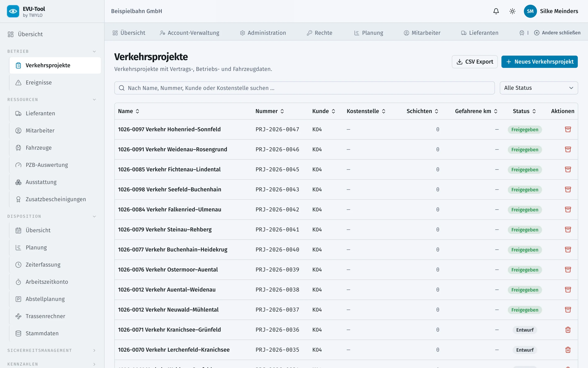Open project 1026-0097 Verkehr Hohenried–Sonnfeld
The height and width of the screenshot is (368, 588).
[169, 129]
